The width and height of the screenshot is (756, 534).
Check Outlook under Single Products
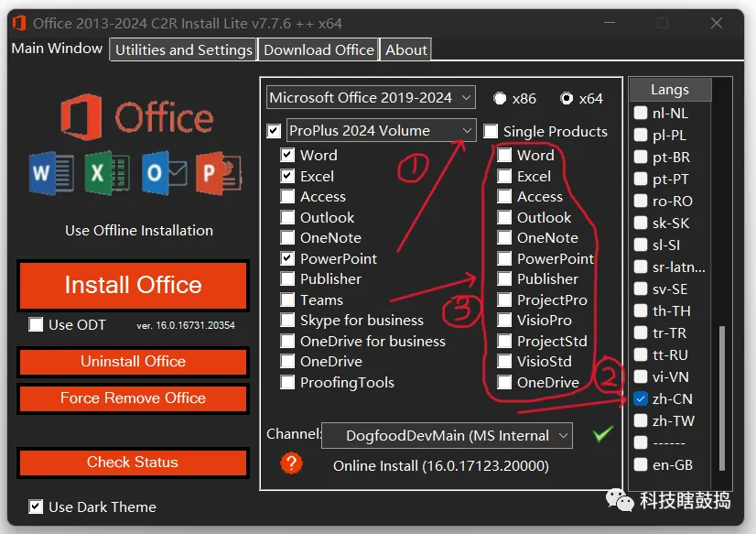[504, 217]
